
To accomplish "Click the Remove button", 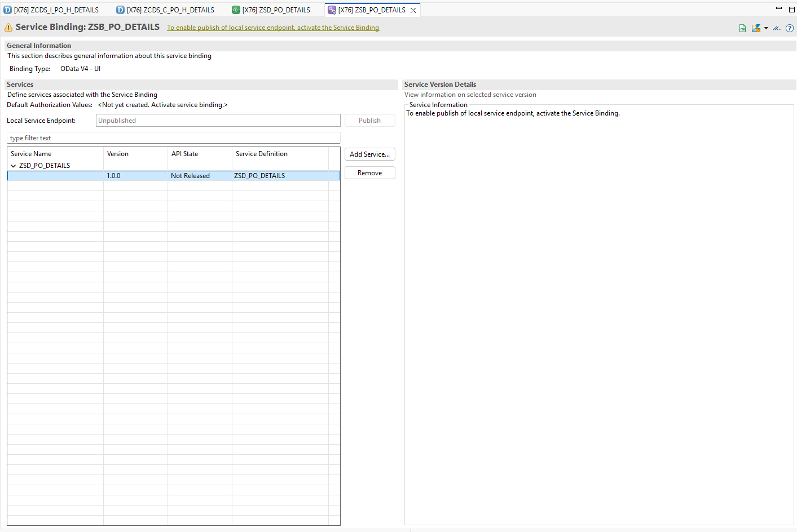I will (369, 173).
